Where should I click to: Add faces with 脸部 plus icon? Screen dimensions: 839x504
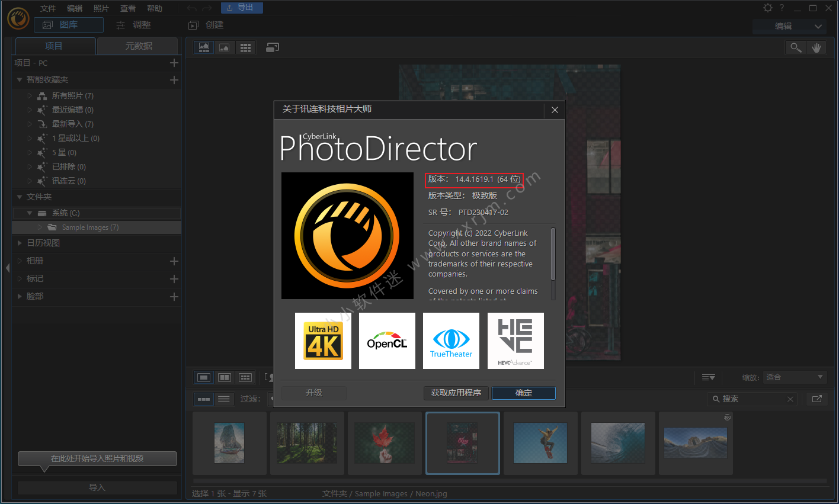[x=174, y=297]
